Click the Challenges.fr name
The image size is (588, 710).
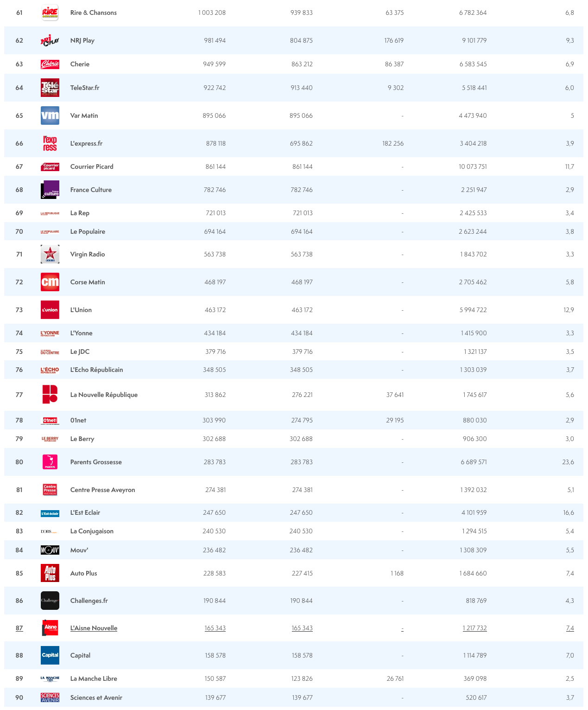click(x=89, y=601)
